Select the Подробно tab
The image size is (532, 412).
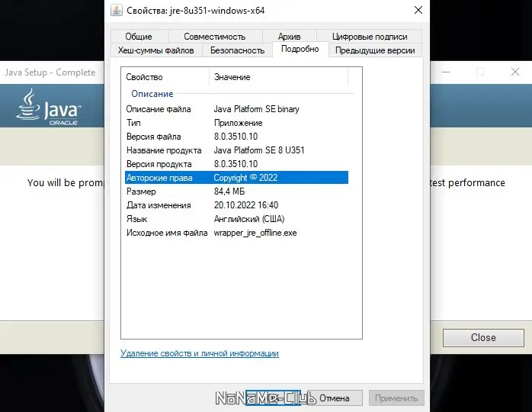point(300,50)
